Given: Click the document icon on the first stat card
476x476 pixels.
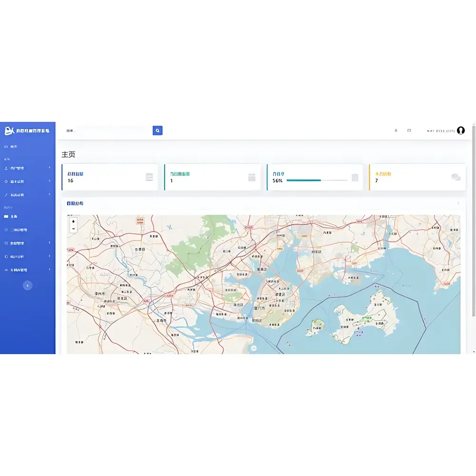Looking at the screenshot, I should [149, 177].
